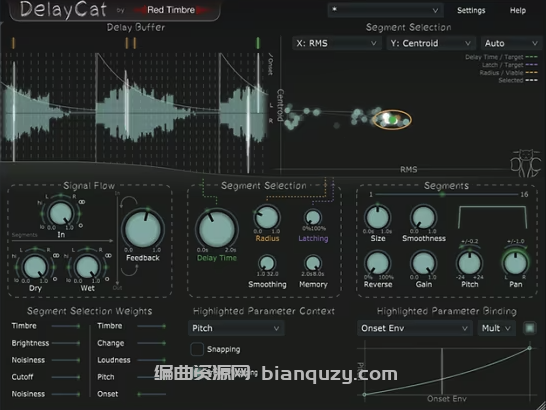Click the Dry knob
The width and height of the screenshot is (546, 410).
[35, 266]
